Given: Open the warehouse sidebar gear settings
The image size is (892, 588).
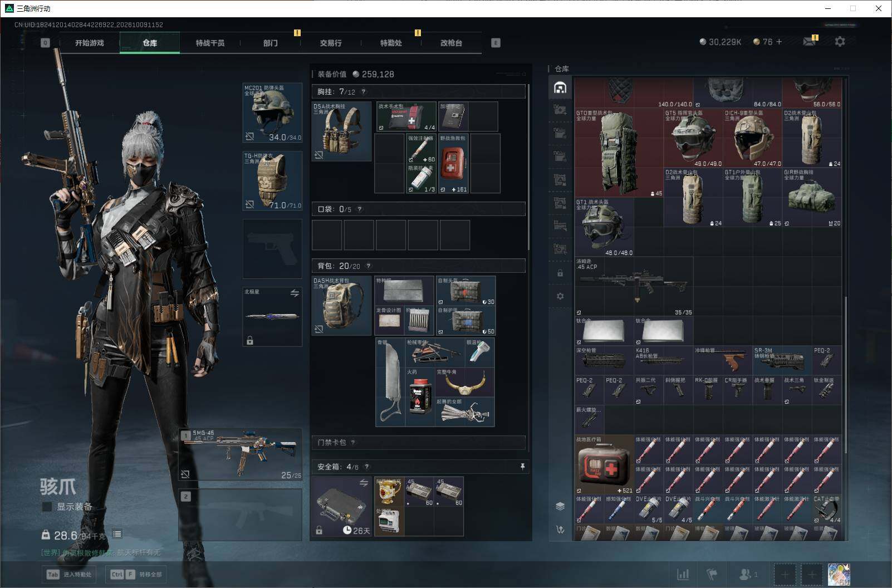Looking at the screenshot, I should tap(560, 296).
